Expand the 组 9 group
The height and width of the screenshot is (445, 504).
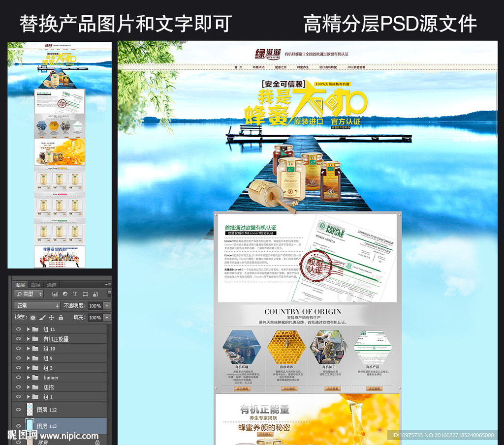[x=29, y=358]
